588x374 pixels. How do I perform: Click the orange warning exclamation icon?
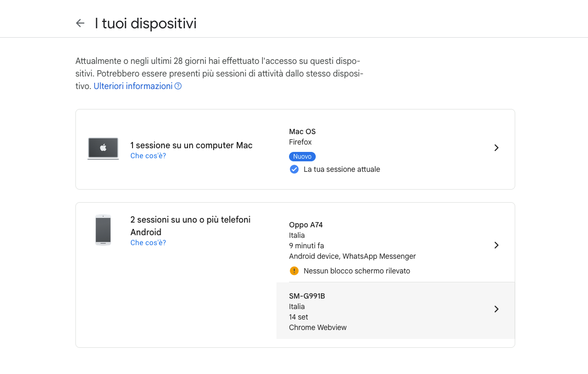294,271
